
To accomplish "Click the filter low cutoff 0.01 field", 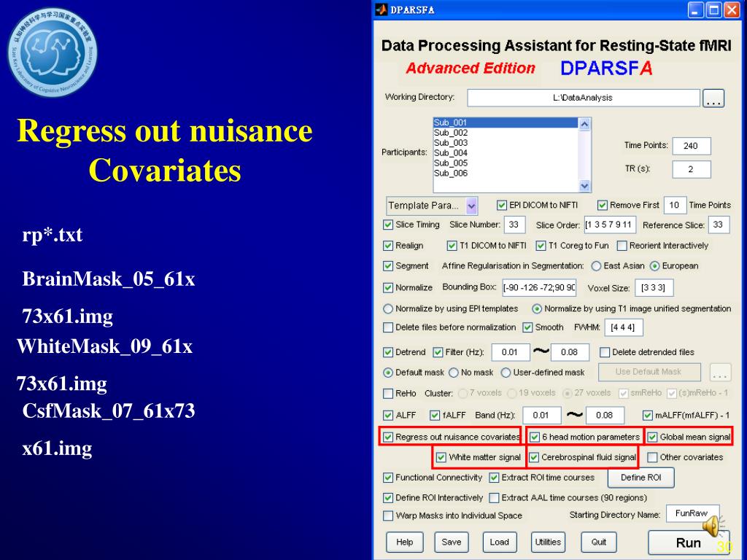I will pyautogui.click(x=510, y=352).
